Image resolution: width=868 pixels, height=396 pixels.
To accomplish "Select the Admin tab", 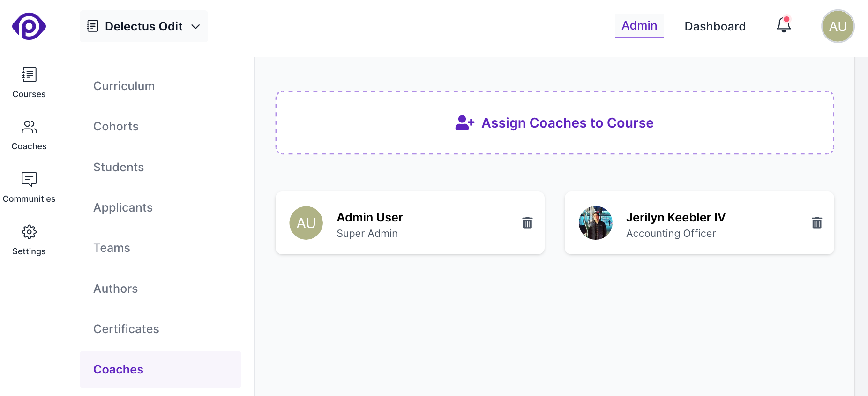I will [639, 25].
